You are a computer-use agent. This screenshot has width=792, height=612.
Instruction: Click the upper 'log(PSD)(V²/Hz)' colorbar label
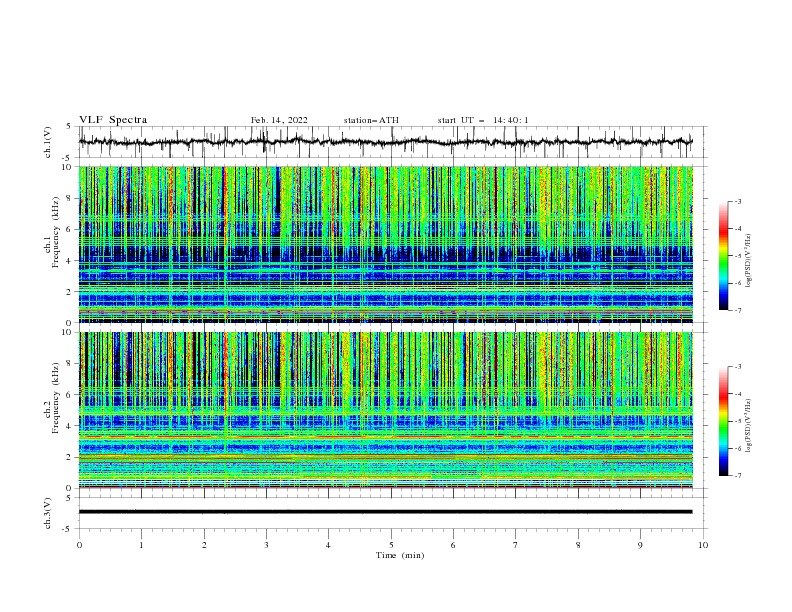749,261
